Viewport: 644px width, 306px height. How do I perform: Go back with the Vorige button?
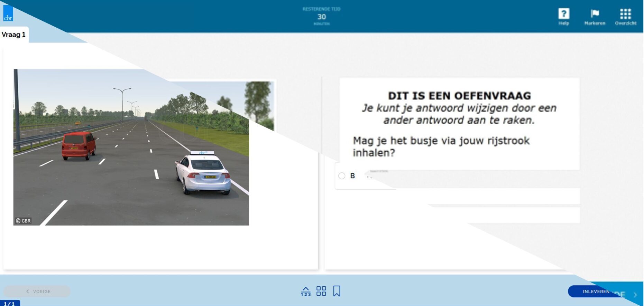37,291
